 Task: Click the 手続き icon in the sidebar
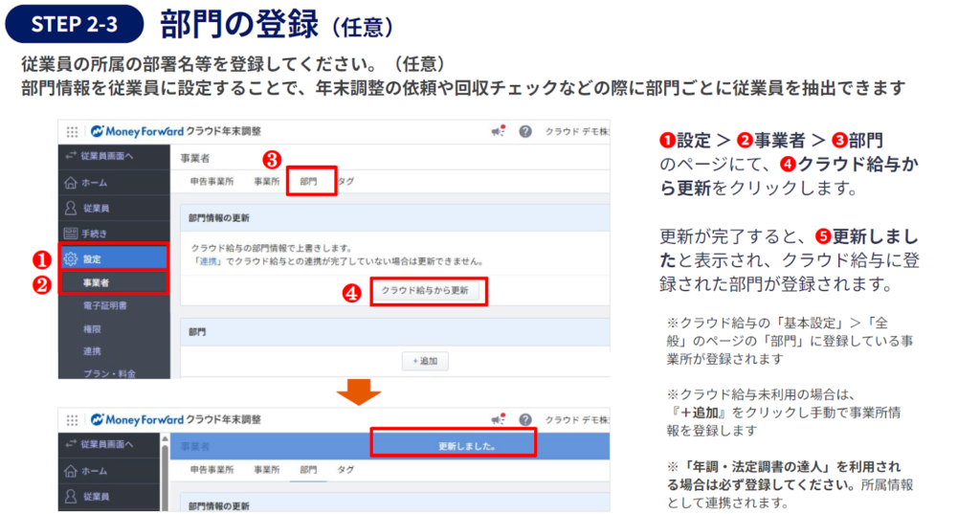[70, 233]
